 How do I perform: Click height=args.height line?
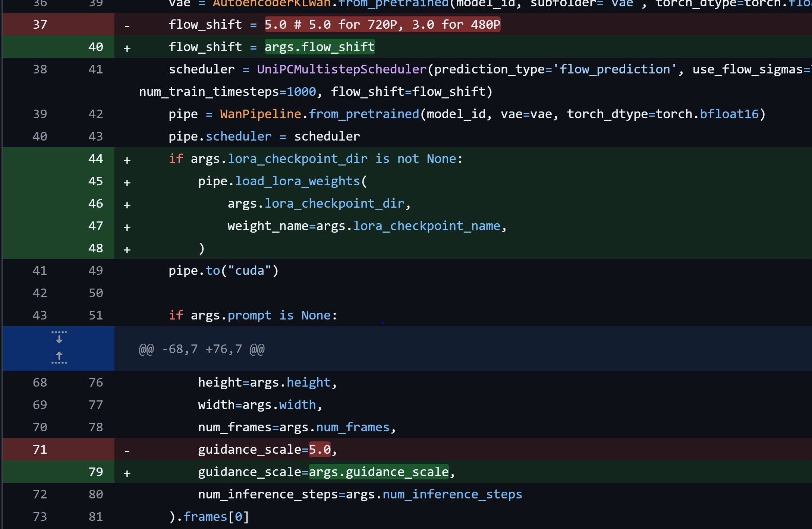pyautogui.click(x=268, y=382)
